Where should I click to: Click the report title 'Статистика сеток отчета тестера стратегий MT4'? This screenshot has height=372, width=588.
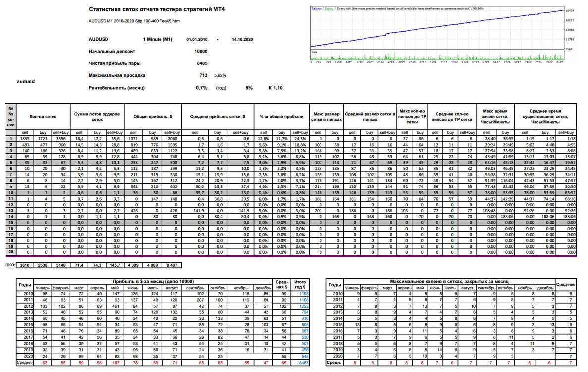pos(157,9)
